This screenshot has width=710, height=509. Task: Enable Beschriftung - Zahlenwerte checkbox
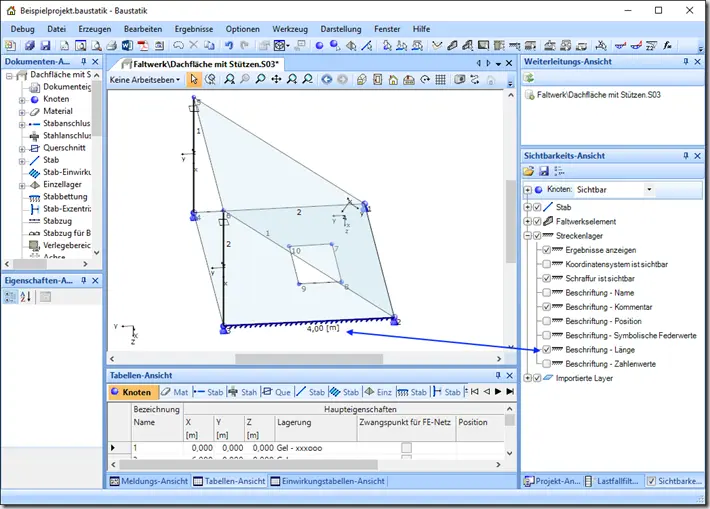coord(547,364)
